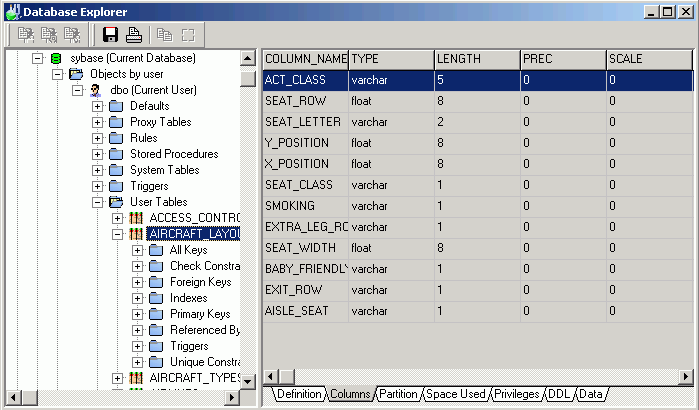Click the Save (floppy disk) toolbar icon
Viewport: 699px width, 410px height.
click(x=110, y=35)
